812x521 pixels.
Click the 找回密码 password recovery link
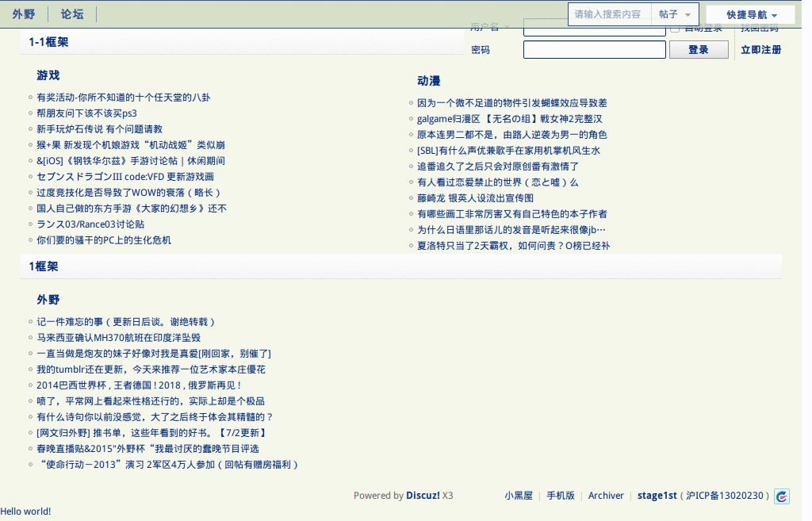[760, 29]
